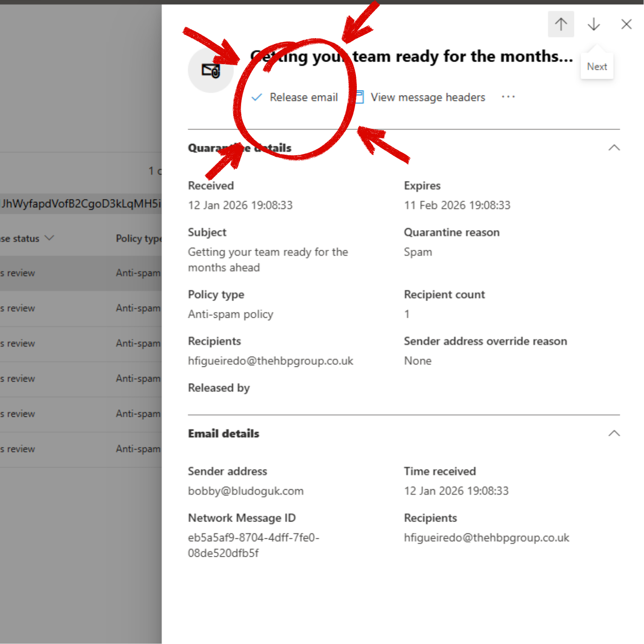Click the Next message down arrow
This screenshot has height=644, width=644.
coord(593,24)
